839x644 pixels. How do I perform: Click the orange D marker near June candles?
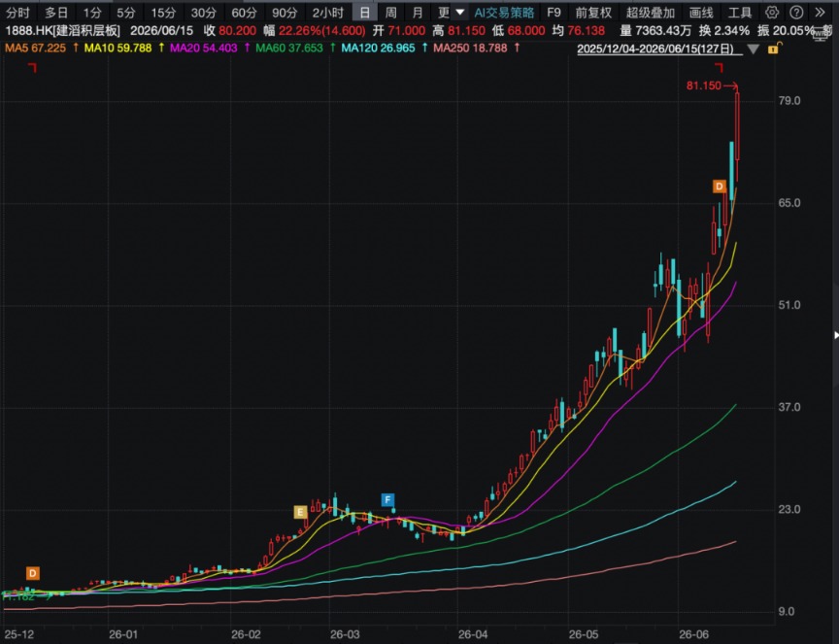[x=720, y=186]
